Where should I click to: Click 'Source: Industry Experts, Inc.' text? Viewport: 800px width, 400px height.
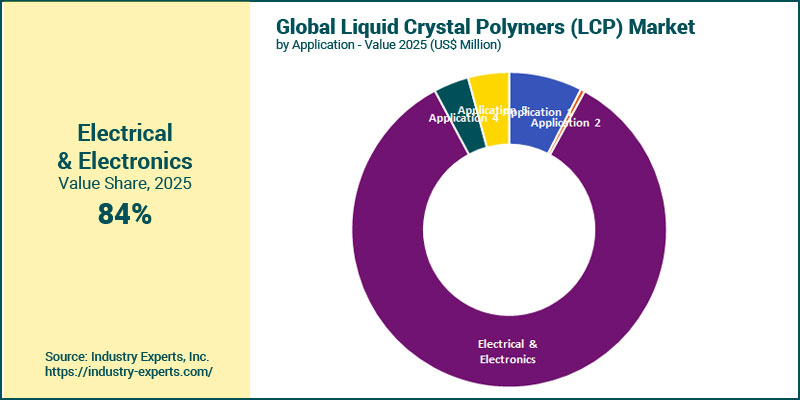[x=127, y=356]
